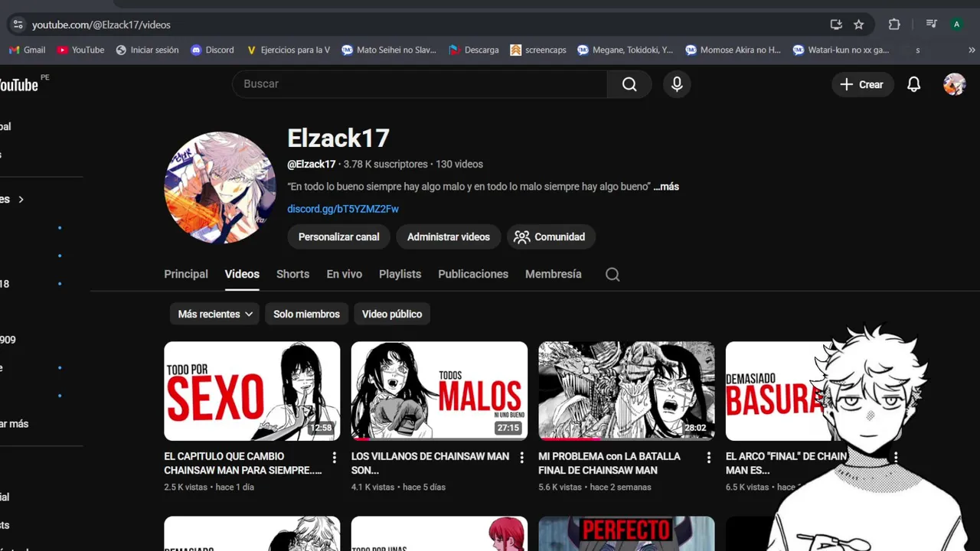Play 28:02 Chainsaw Man battle thumbnail
Image resolution: width=980 pixels, height=551 pixels.
626,391
